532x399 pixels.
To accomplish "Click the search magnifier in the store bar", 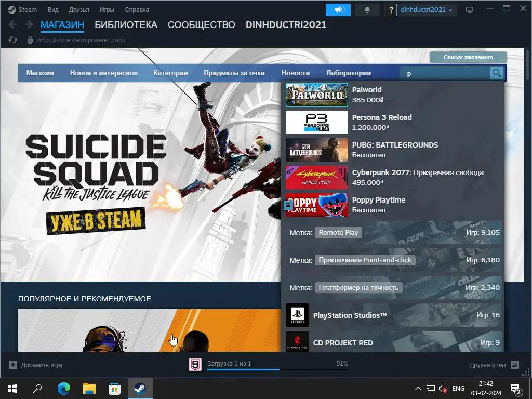I will (x=497, y=73).
